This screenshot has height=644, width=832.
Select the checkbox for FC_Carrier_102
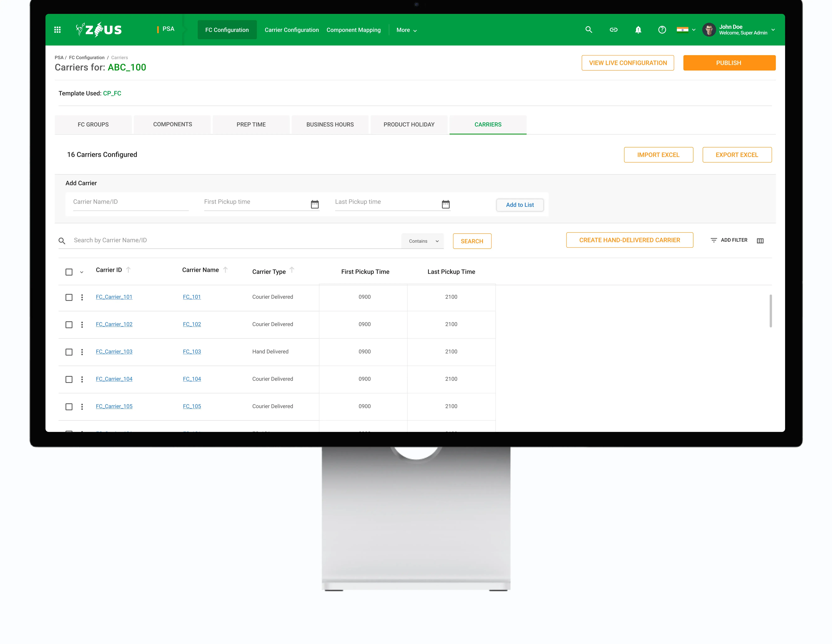coord(69,325)
